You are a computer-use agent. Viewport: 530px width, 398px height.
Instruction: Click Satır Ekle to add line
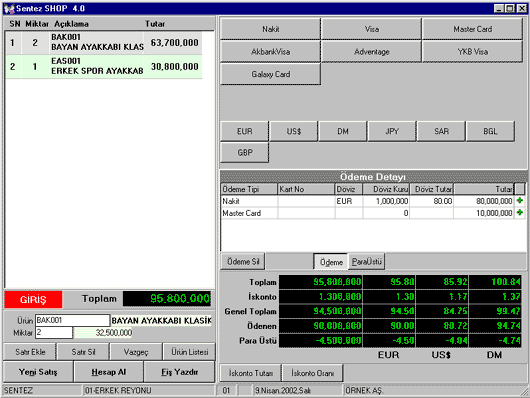(30, 352)
